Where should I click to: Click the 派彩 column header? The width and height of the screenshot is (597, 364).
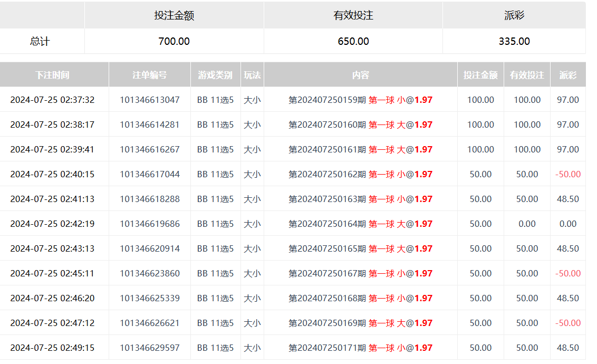(568, 75)
